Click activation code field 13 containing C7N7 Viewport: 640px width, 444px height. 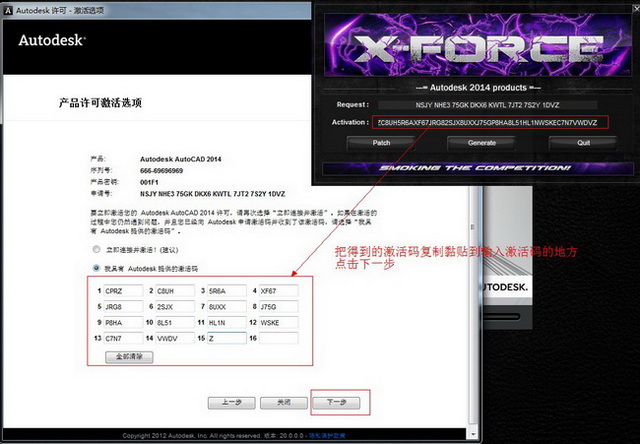click(x=123, y=339)
